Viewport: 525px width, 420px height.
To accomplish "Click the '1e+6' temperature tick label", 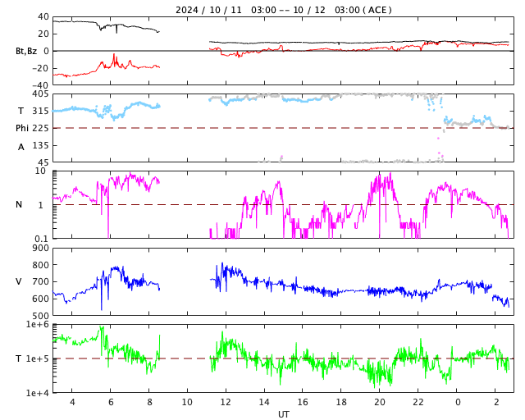I will tap(38, 325).
